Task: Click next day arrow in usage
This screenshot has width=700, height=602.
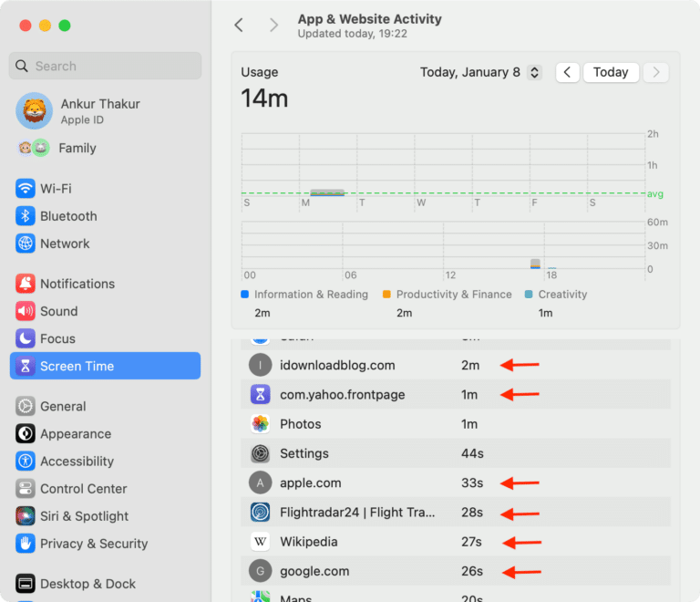Action: [656, 72]
